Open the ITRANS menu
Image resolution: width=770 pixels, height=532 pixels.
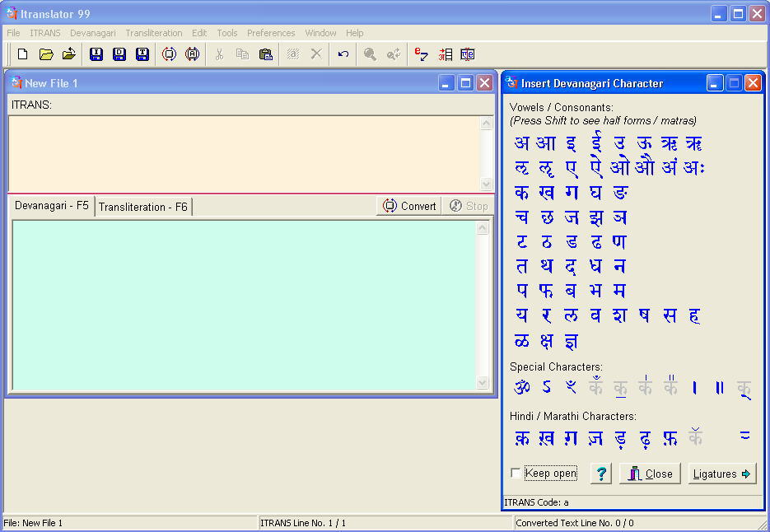[x=44, y=33]
